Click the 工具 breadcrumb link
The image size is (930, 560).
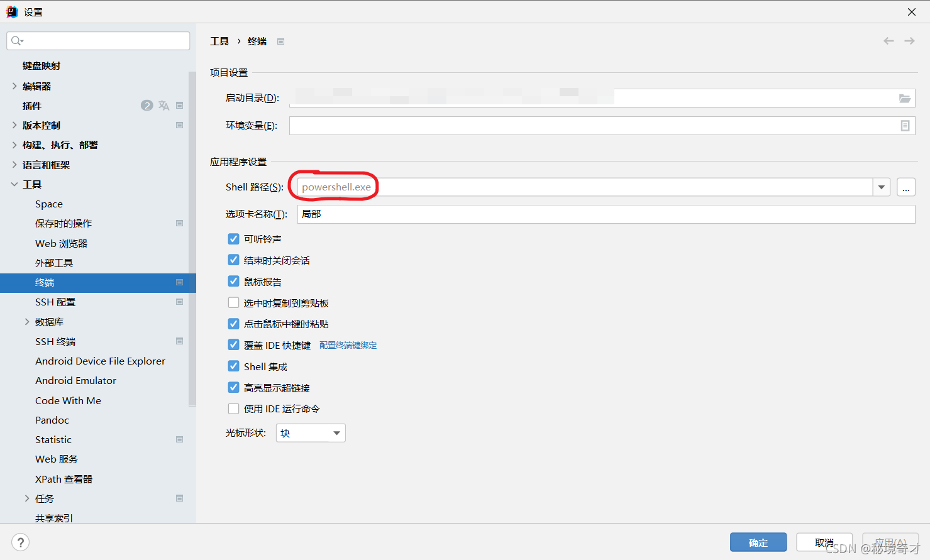click(x=219, y=41)
